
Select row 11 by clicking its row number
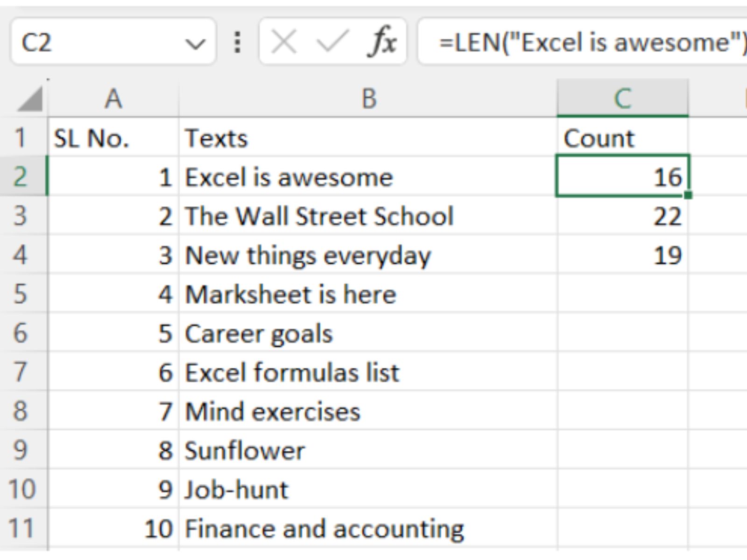point(23,528)
